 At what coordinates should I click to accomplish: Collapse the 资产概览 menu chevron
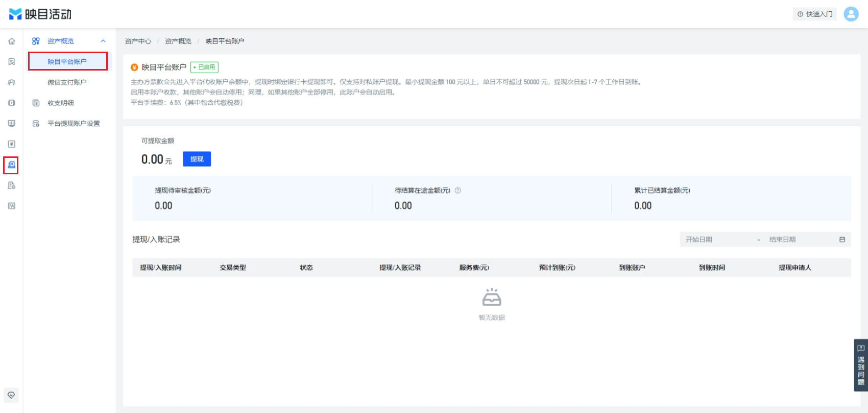point(103,41)
